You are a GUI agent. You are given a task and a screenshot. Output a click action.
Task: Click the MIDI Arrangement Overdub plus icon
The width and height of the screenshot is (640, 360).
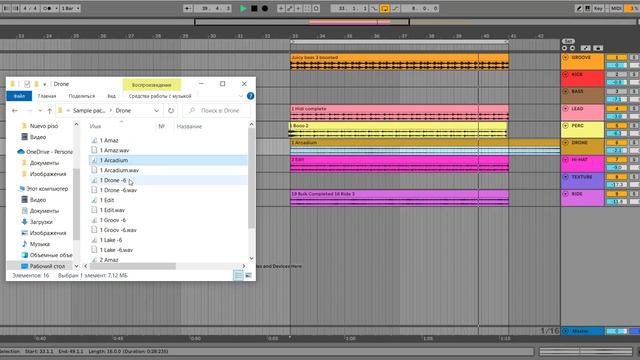281,8
